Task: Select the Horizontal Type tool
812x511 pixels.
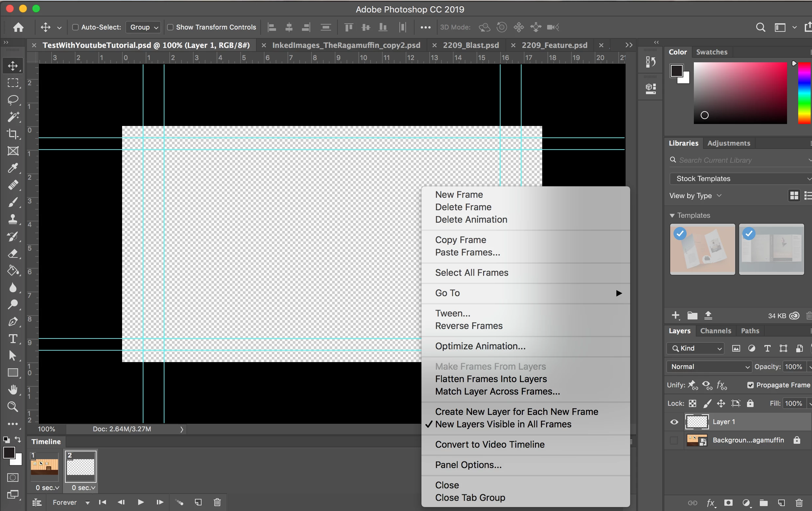Action: 13,338
